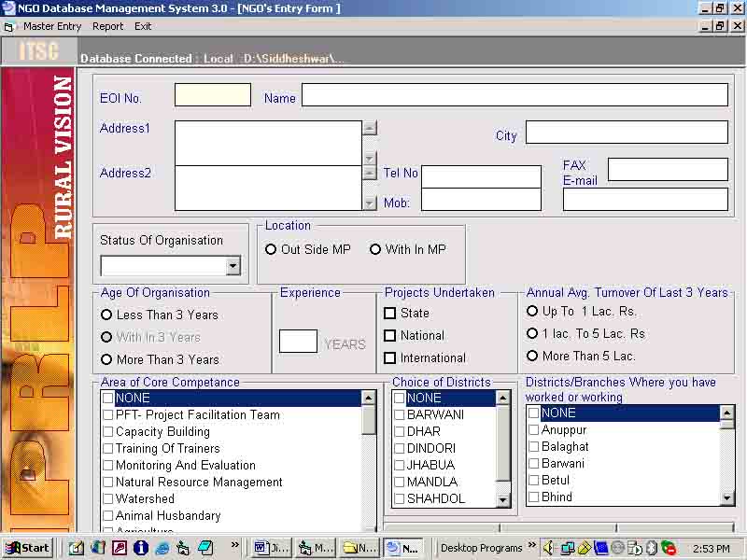This screenshot has width=747, height=560.
Task: Click the gray round tray icon
Action: (617, 548)
